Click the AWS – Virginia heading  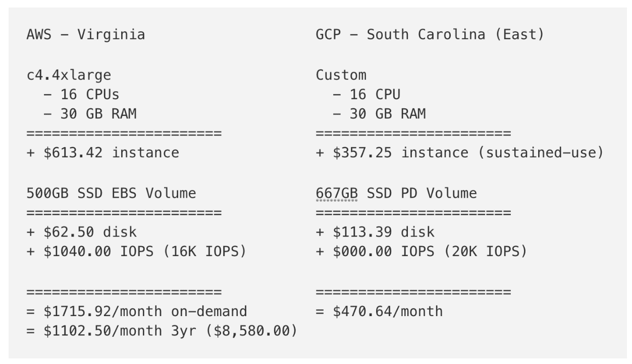(x=86, y=35)
